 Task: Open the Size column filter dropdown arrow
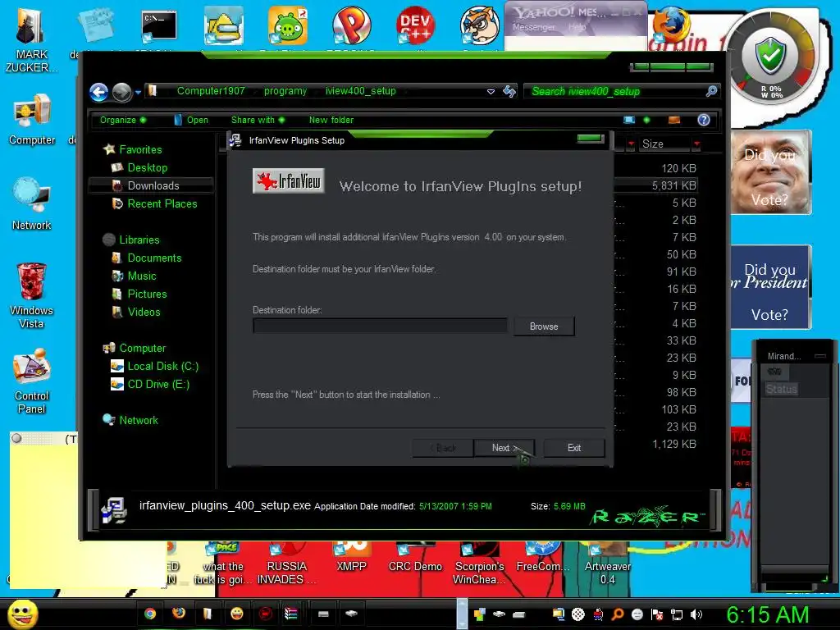(x=696, y=144)
